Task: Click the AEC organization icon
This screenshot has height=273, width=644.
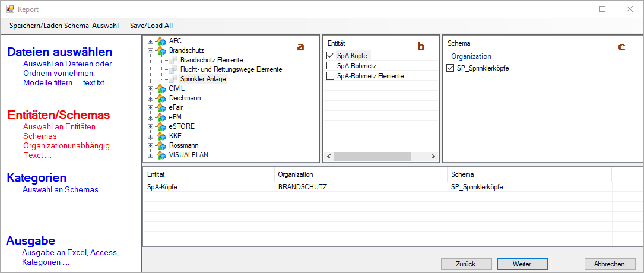Action: 161,41
